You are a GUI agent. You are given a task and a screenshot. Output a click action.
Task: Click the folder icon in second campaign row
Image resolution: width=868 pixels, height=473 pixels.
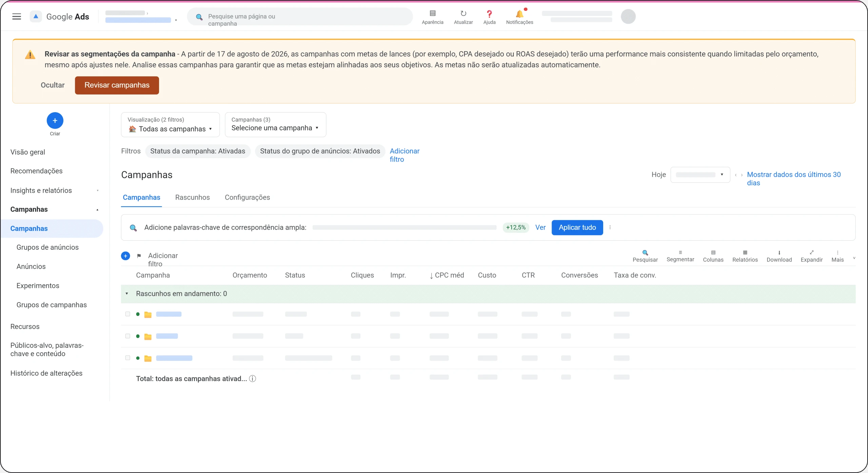tap(148, 336)
